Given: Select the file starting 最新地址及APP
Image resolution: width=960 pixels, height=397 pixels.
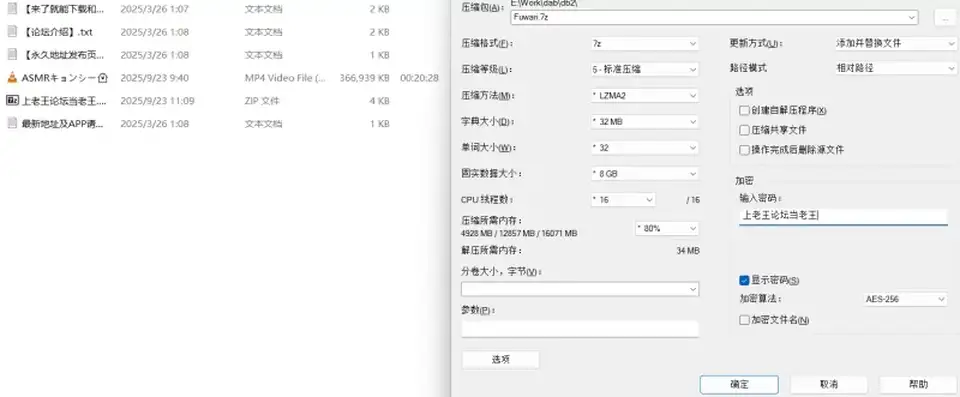Looking at the screenshot, I should 62,124.
